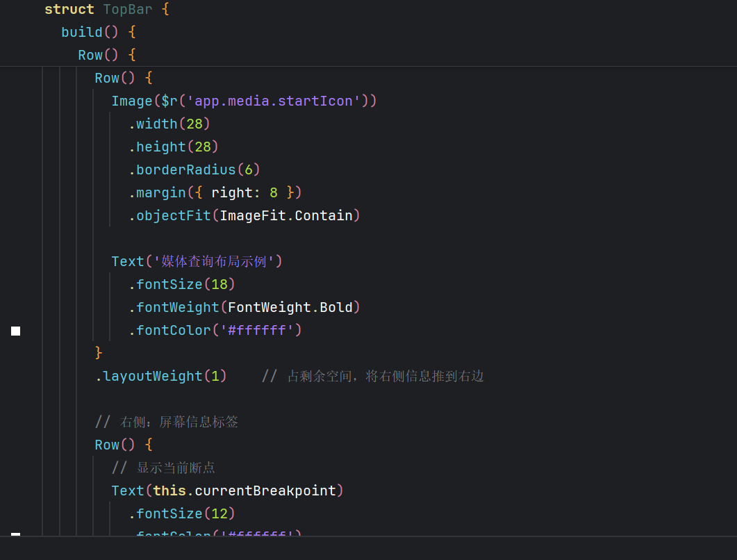Click the 'app.media.startIcon' resource string
The image size is (737, 560).
pyautogui.click(x=274, y=101)
